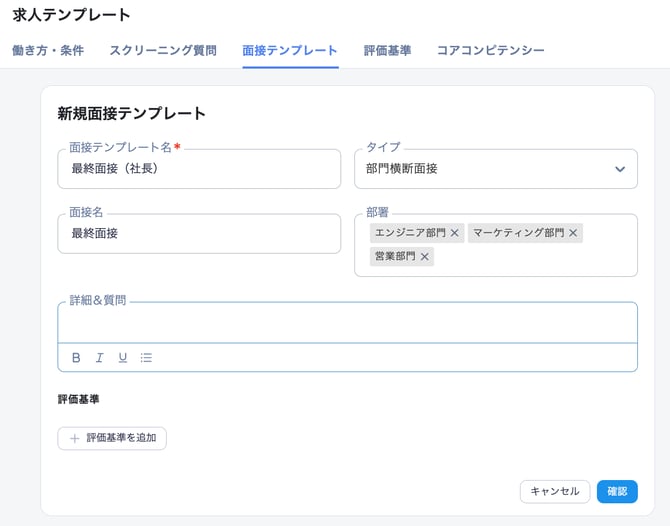Remove the 営業部門 tag
The image size is (670, 526).
tap(425, 257)
